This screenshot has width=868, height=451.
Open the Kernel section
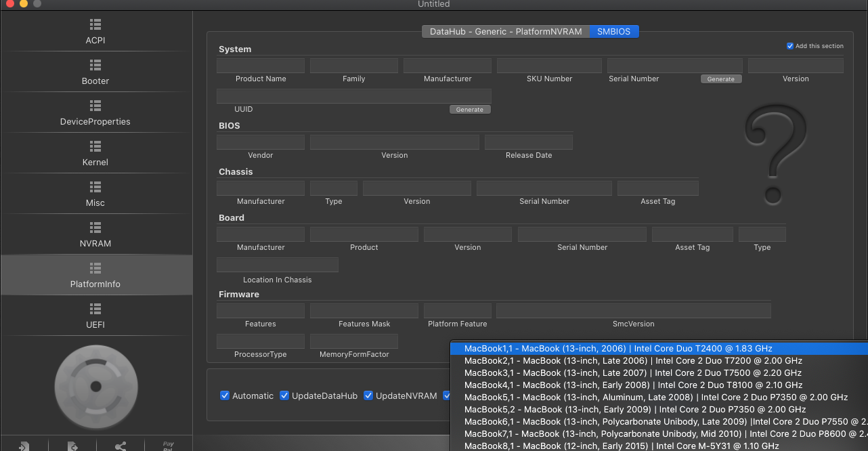(x=95, y=154)
